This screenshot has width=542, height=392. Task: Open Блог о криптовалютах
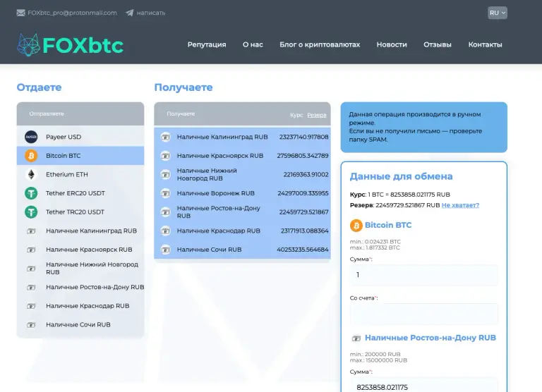pyautogui.click(x=320, y=44)
